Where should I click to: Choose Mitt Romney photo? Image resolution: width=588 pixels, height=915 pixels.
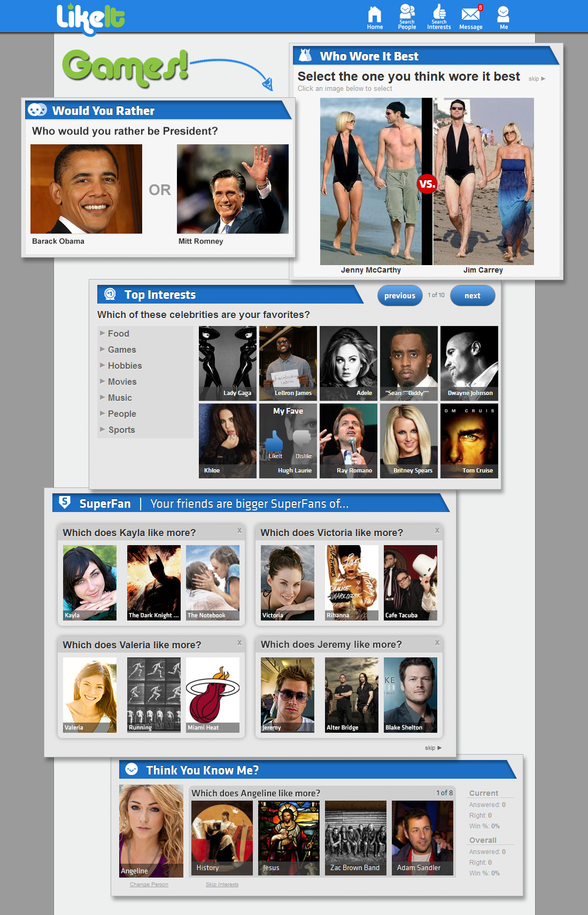[x=233, y=189]
